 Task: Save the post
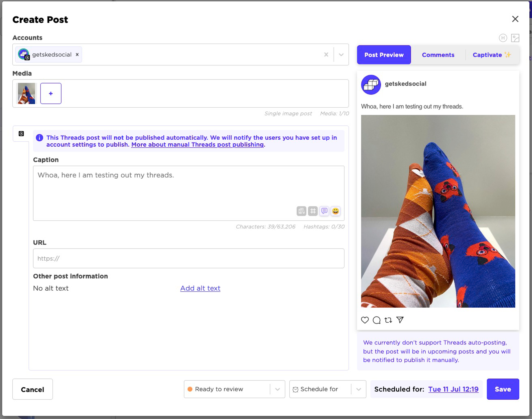[503, 389]
